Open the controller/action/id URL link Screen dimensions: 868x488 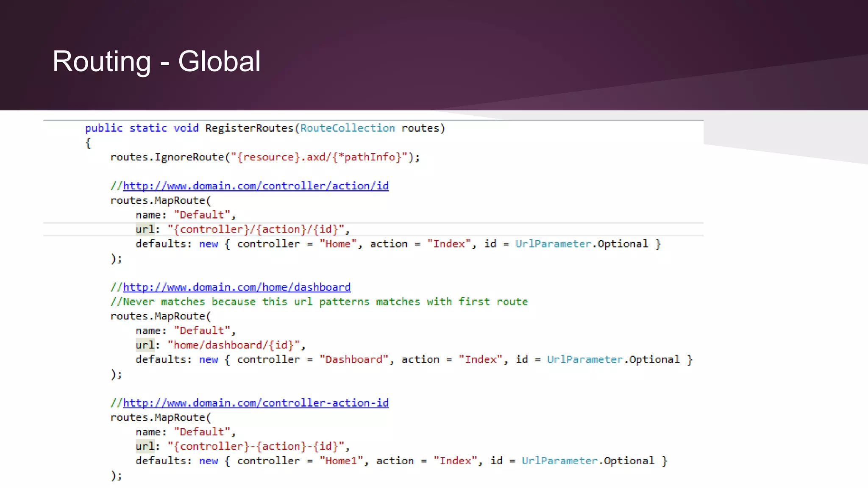[x=256, y=186]
